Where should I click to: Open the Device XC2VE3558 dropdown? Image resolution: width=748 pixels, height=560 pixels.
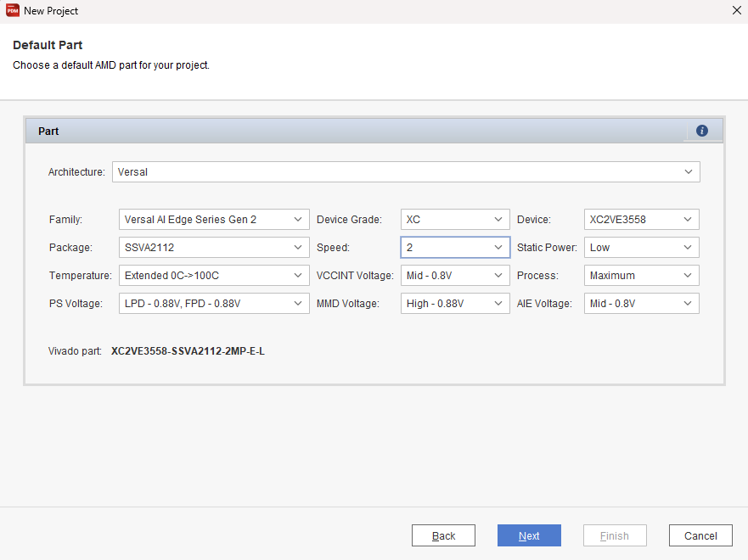[642, 219]
